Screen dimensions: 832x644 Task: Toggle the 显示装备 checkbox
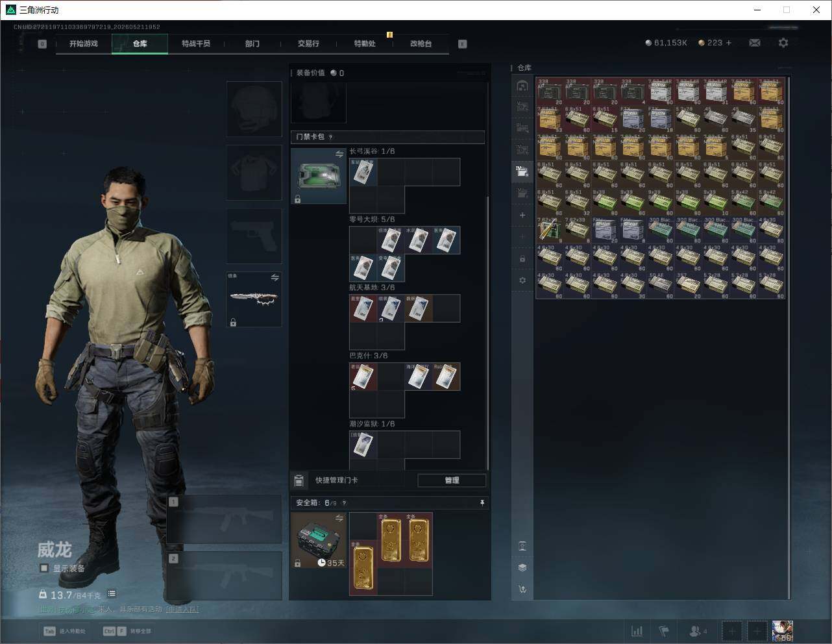44,568
